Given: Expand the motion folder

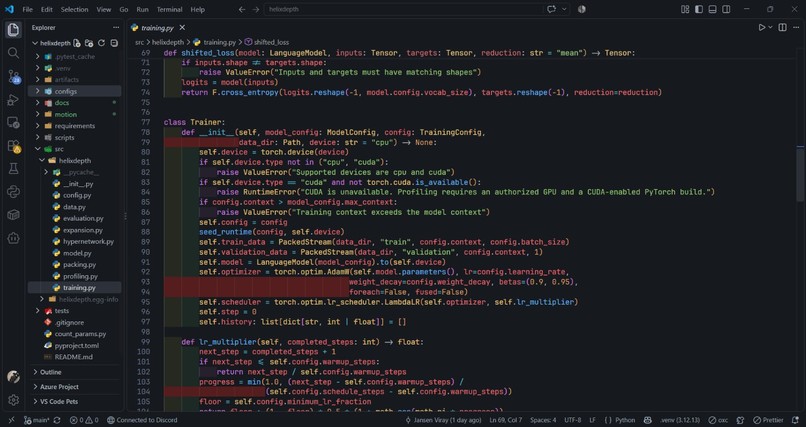Looking at the screenshot, I should coord(75,115).
